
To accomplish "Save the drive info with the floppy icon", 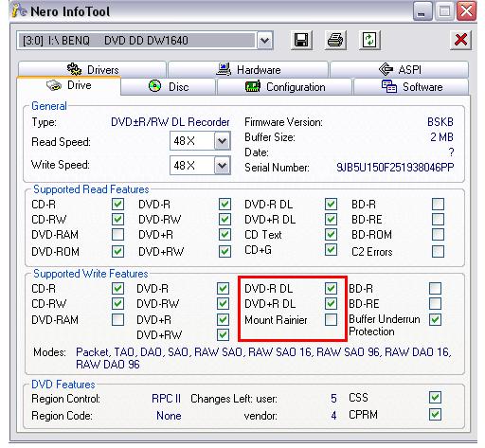I will pyautogui.click(x=301, y=41).
